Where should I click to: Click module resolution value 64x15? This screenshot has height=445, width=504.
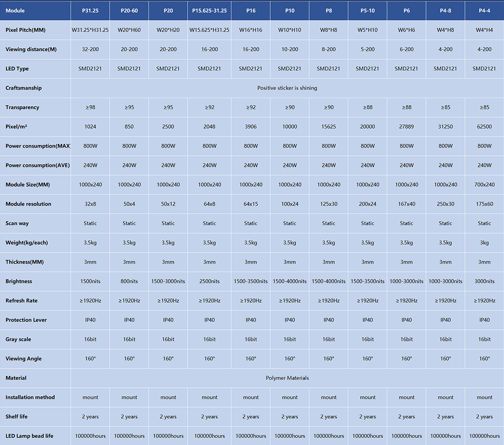coord(251,204)
